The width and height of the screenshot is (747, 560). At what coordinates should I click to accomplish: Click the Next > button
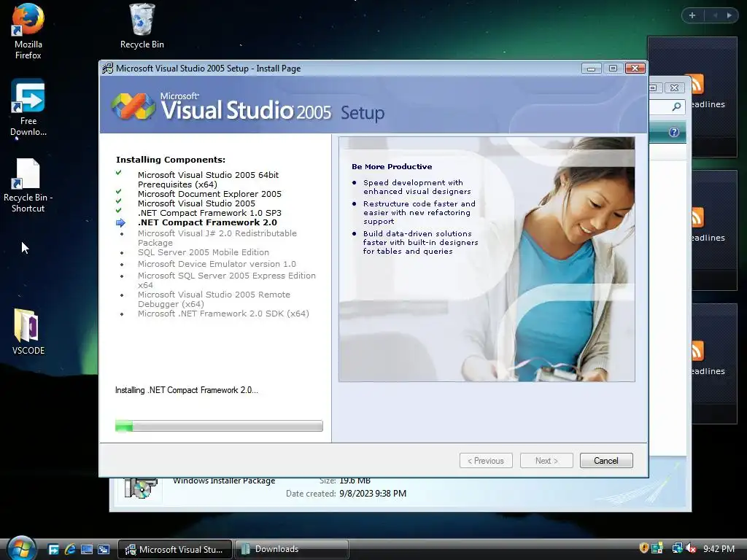[x=546, y=461]
